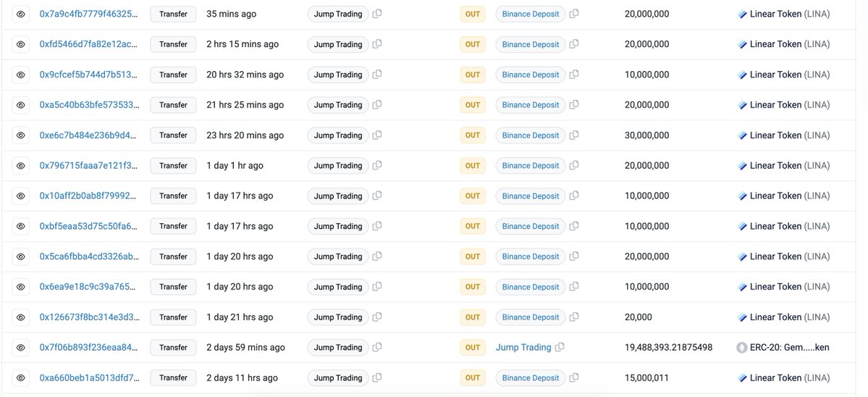Toggle eye preview for 0x7f06b893f236eaa84 transaction

(20, 347)
